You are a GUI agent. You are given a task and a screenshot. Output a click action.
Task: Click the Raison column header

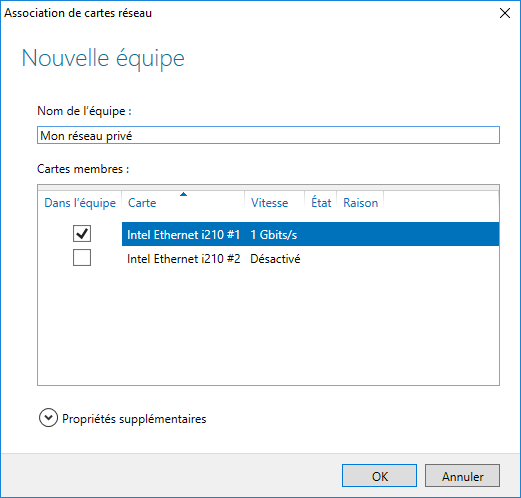coord(360,203)
